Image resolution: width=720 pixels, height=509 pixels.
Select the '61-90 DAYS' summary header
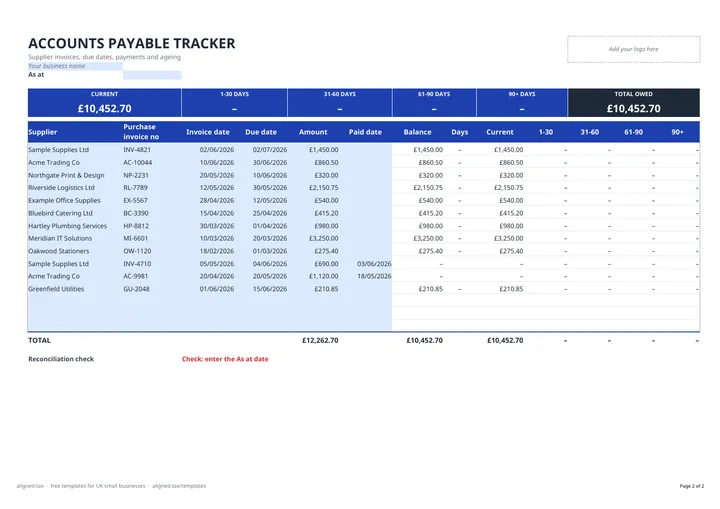[434, 94]
